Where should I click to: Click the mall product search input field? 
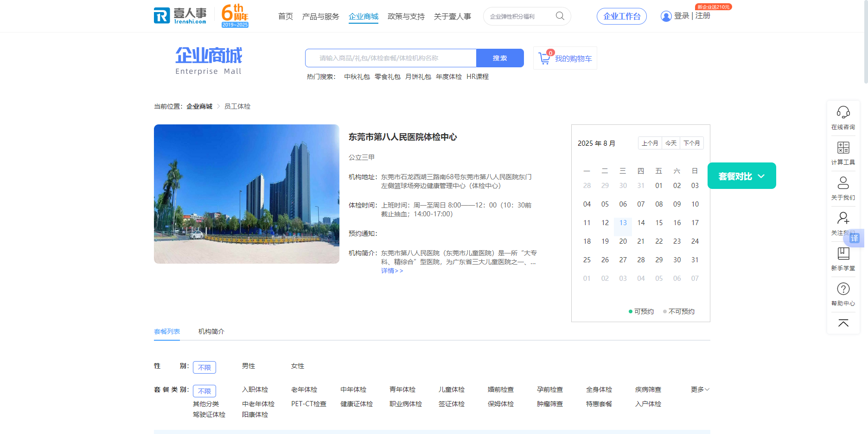click(391, 58)
